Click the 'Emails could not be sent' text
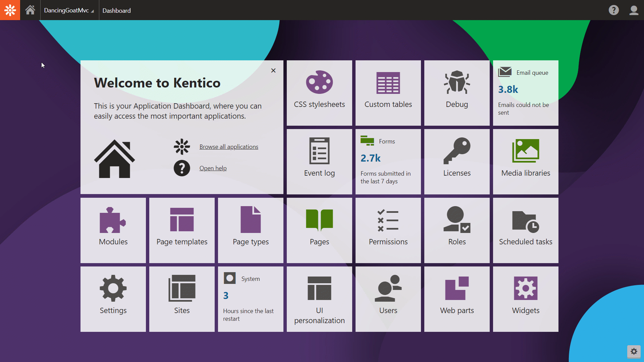The width and height of the screenshot is (644, 362). 523,109
